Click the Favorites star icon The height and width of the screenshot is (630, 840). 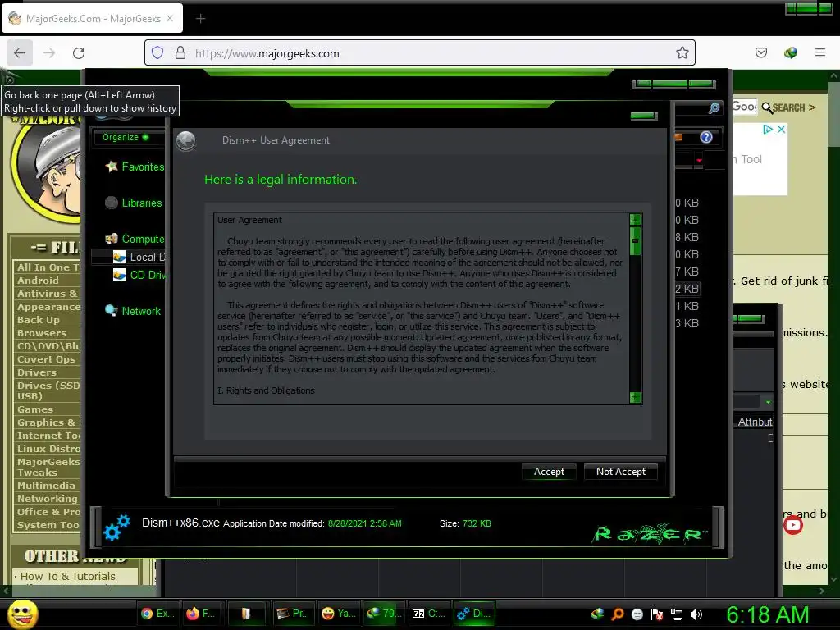pyautogui.click(x=112, y=167)
